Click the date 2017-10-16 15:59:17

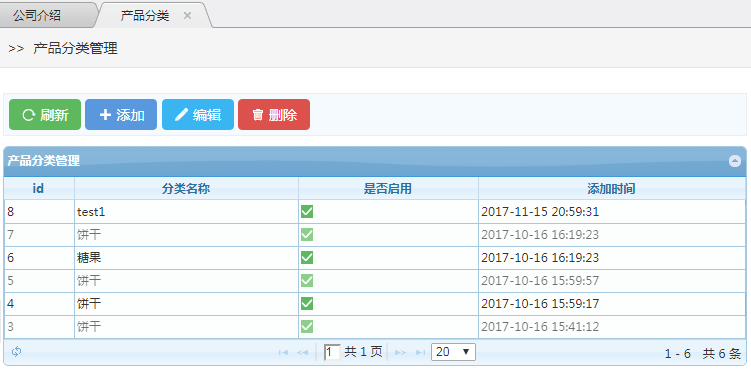click(540, 304)
